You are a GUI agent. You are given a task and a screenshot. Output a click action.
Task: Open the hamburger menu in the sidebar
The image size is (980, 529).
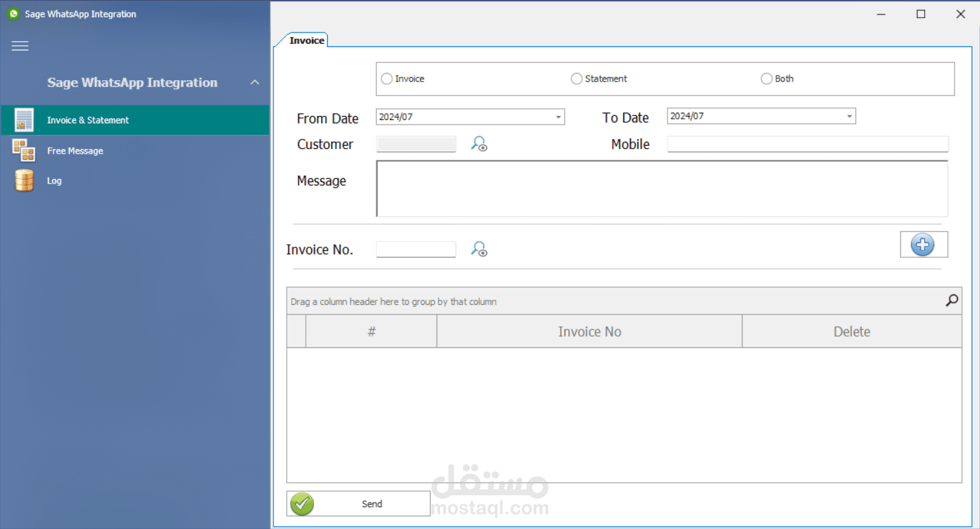point(20,46)
